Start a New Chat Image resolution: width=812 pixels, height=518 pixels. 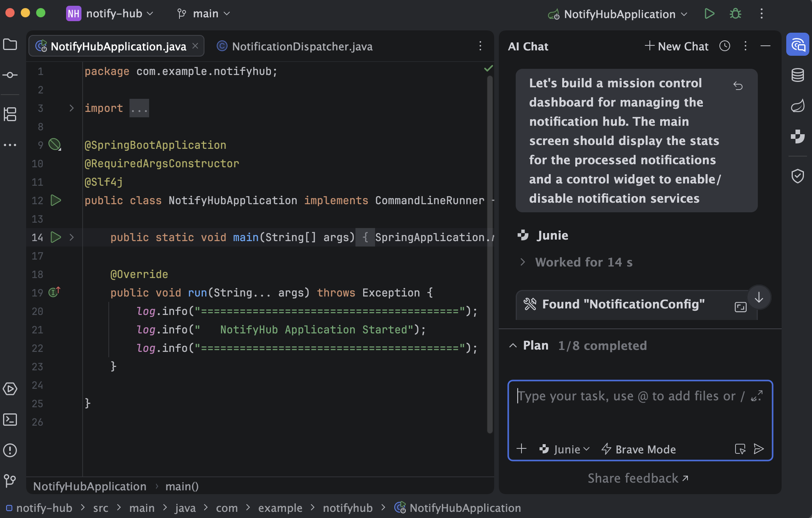677,47
